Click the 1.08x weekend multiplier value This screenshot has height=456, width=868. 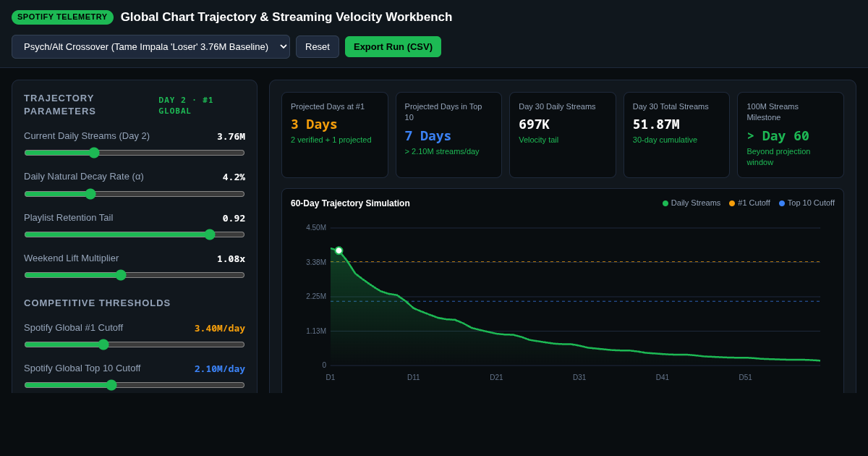coord(231,258)
